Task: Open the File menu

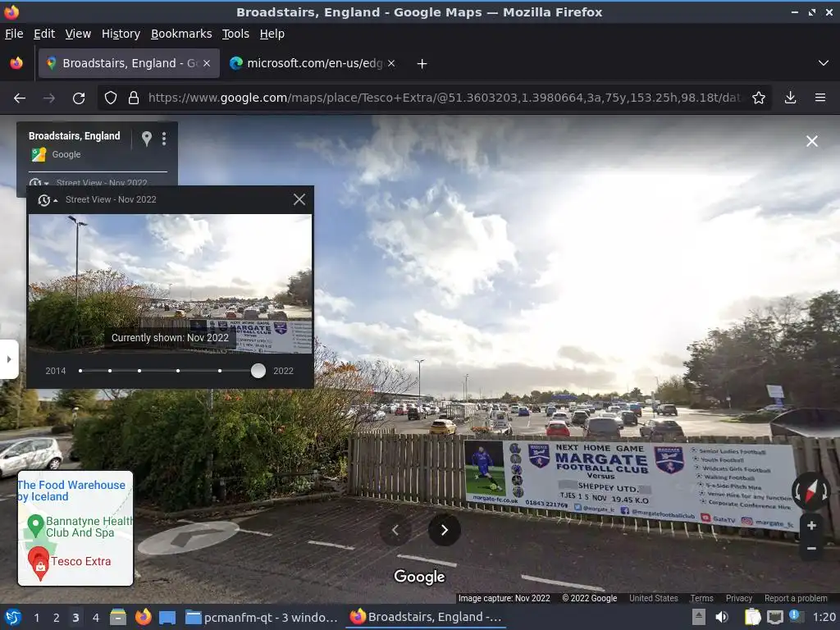Action: 14,34
